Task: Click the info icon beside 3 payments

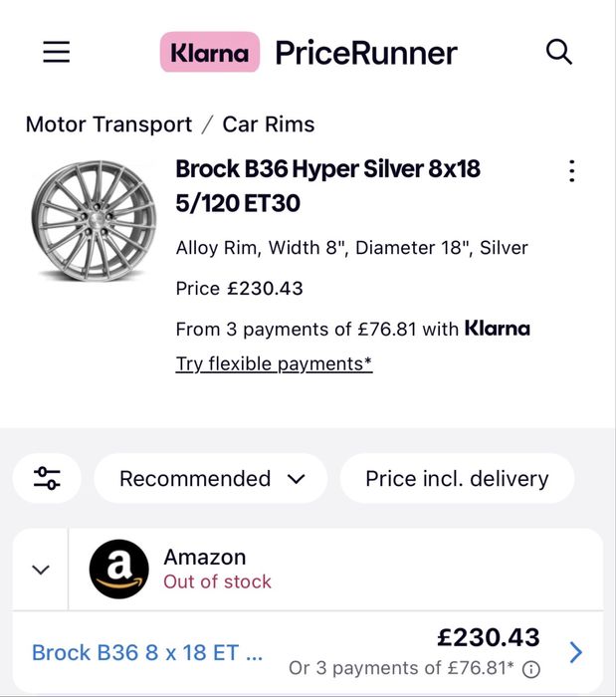Action: tap(531, 668)
